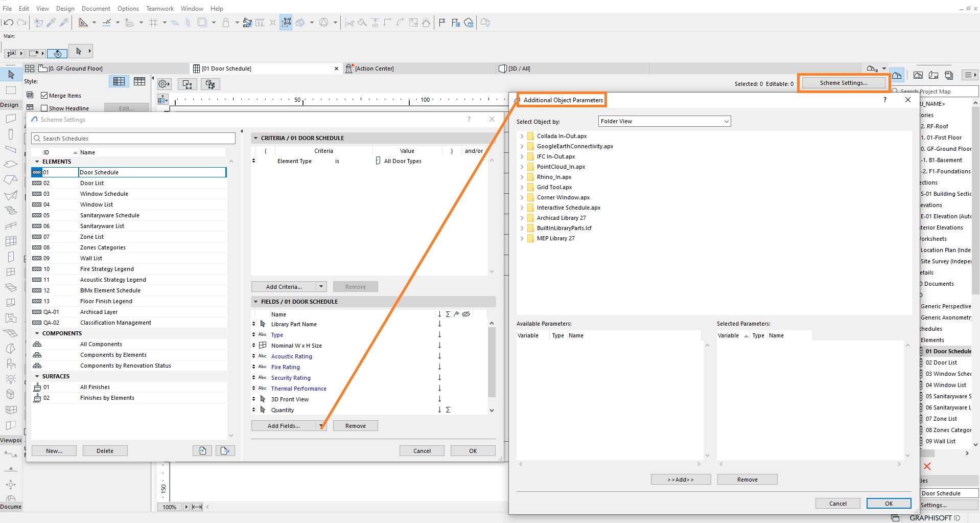Click Delete in Scheme Settings
Viewport: 980px width, 523px height.
click(x=105, y=451)
